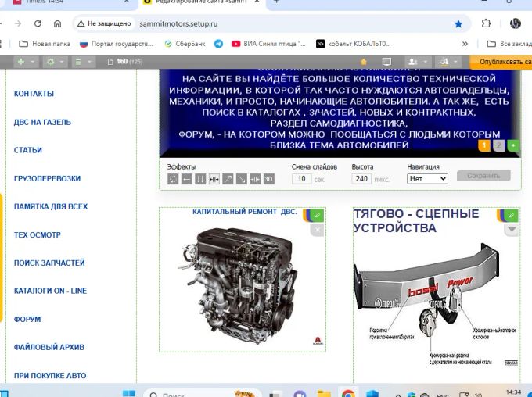Open ДВС НА ГАЗЕЛЬ menu item

tap(42, 122)
